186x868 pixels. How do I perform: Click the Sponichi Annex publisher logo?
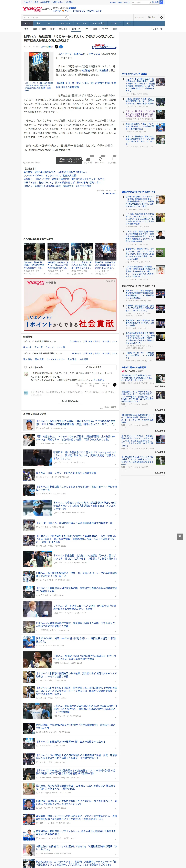pyautogui.click(x=104, y=47)
